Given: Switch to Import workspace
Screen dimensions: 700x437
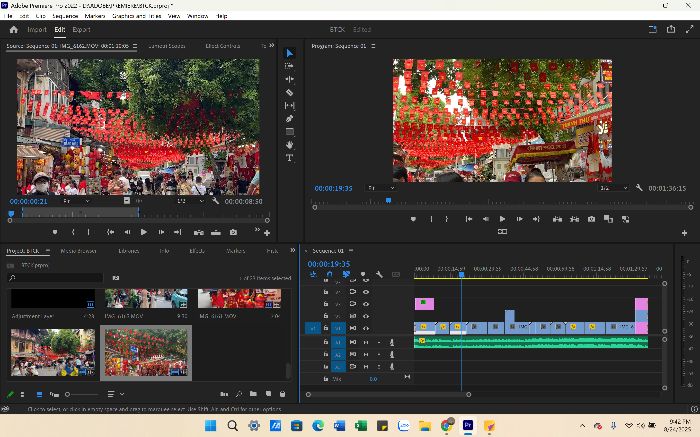Looking at the screenshot, I should coord(37,29).
